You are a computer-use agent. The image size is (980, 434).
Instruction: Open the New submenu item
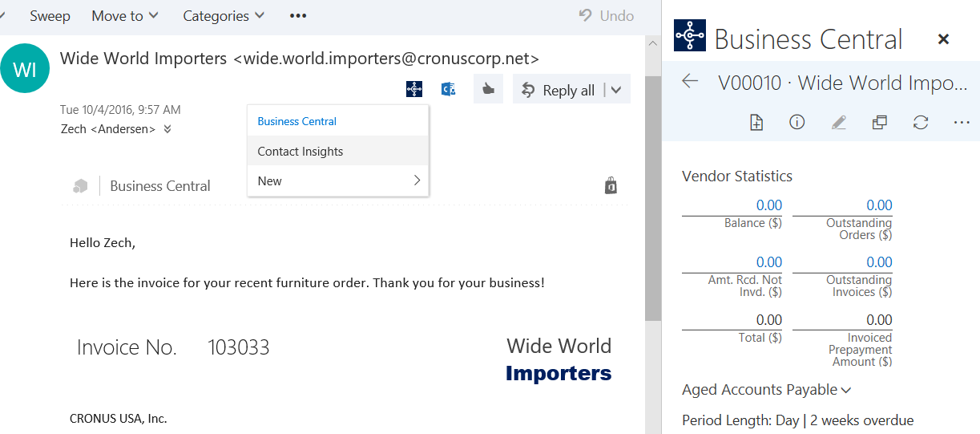(337, 181)
